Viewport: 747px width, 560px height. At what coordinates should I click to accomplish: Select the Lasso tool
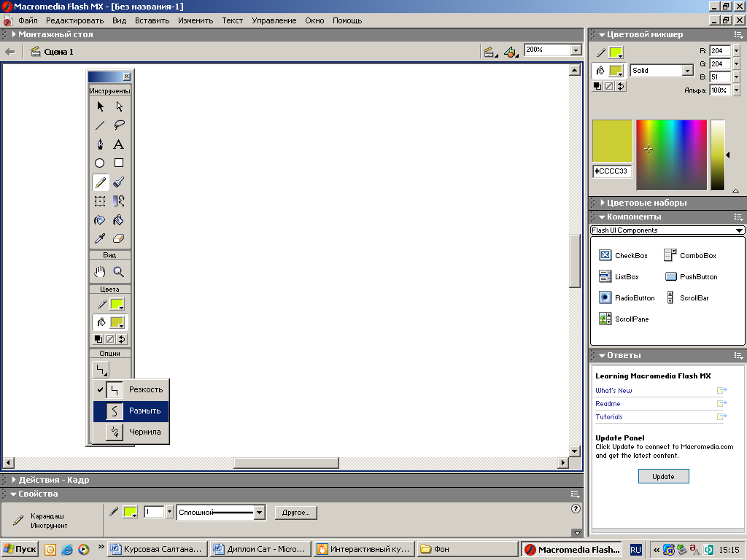[119, 125]
